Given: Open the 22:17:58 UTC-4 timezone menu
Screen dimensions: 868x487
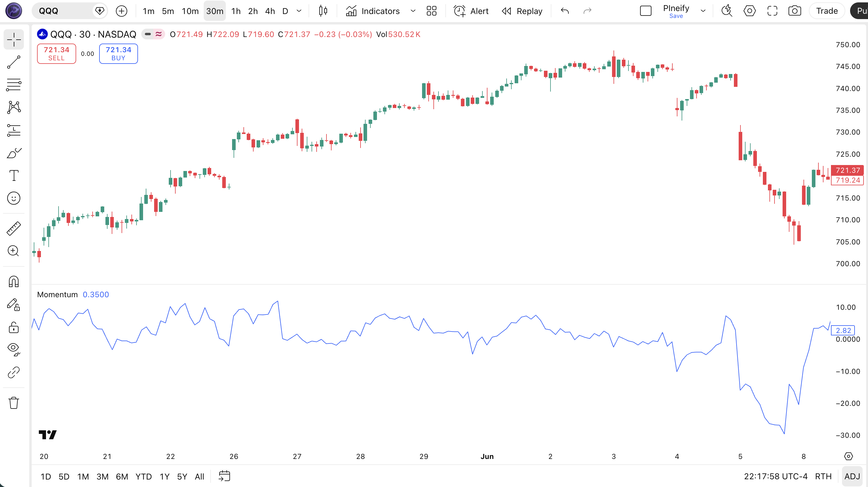Looking at the screenshot, I should (776, 477).
